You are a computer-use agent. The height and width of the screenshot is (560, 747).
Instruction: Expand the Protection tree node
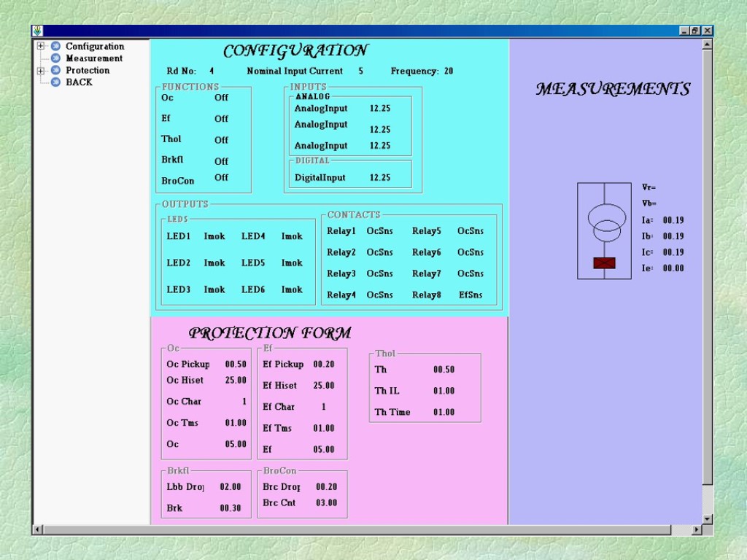41,71
